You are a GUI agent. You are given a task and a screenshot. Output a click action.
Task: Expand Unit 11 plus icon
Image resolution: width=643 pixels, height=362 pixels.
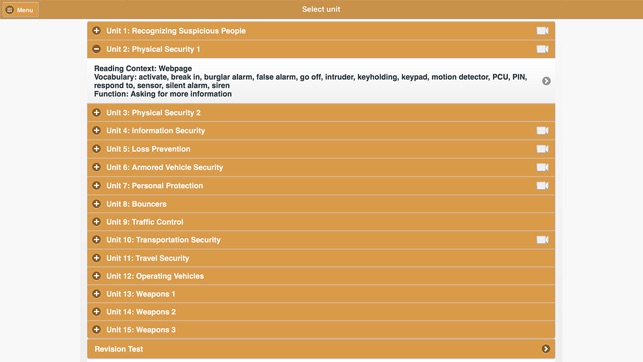tap(96, 258)
